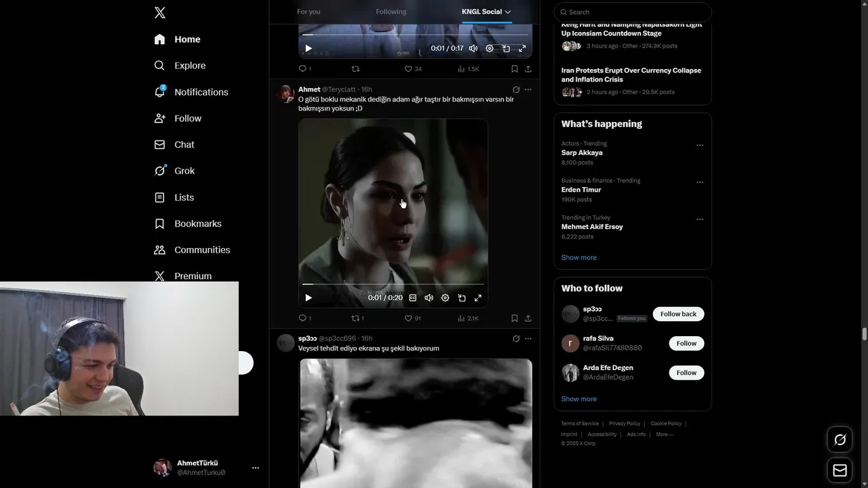This screenshot has height=488, width=868.
Task: Open more options for Erden Timur trend
Action: tap(700, 182)
